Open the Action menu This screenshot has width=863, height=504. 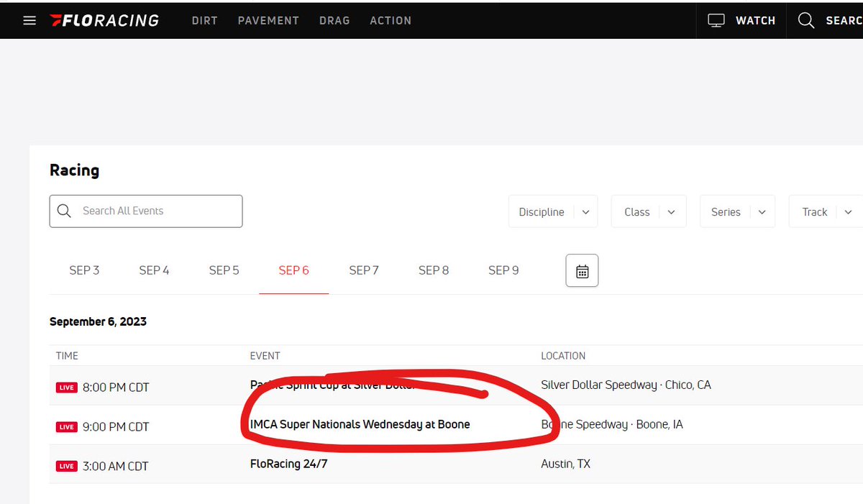pos(391,20)
